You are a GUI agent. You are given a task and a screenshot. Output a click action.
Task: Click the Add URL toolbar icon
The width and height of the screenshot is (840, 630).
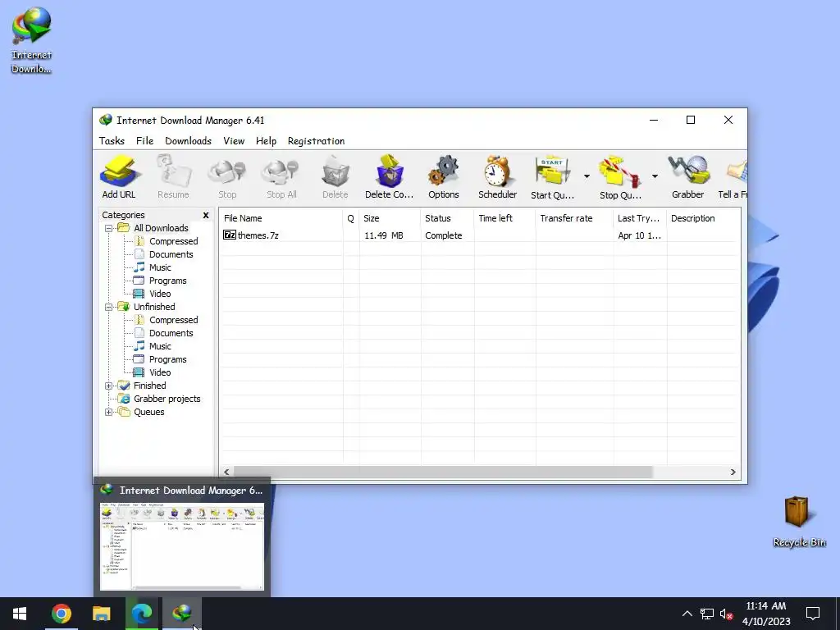(x=119, y=177)
